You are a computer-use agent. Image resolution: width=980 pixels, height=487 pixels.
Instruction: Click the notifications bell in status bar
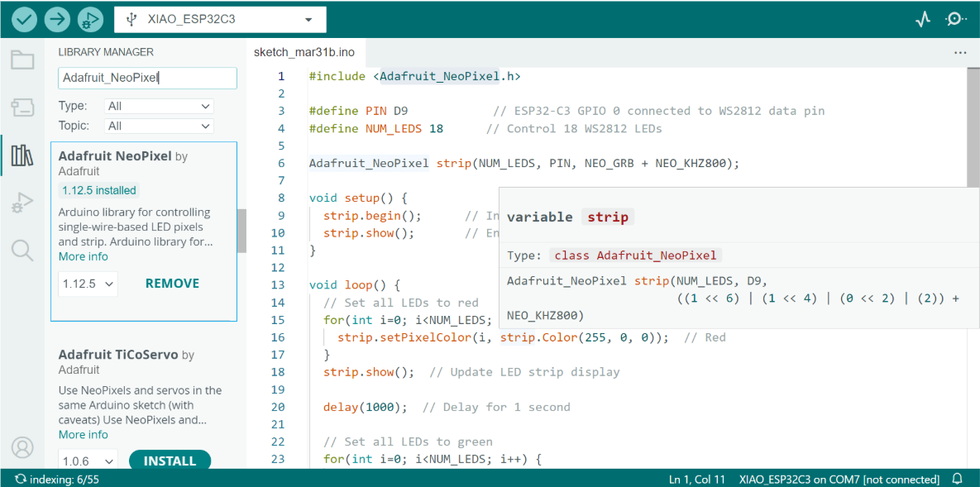click(x=957, y=479)
